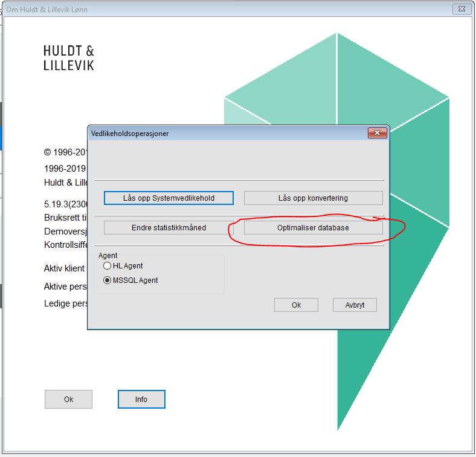Click the HULDT & LILLEVIK logo text
This screenshot has height=457, width=476.
(x=69, y=58)
